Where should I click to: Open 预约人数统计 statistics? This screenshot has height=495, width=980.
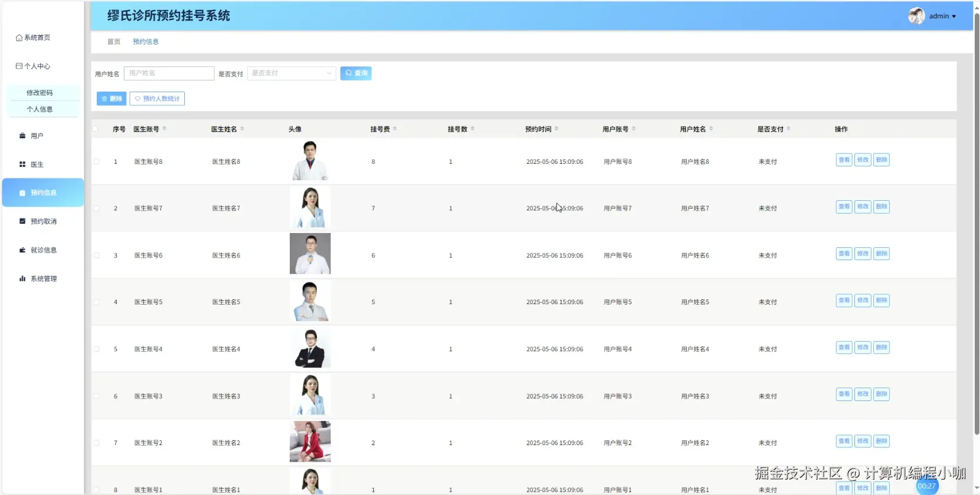(157, 99)
